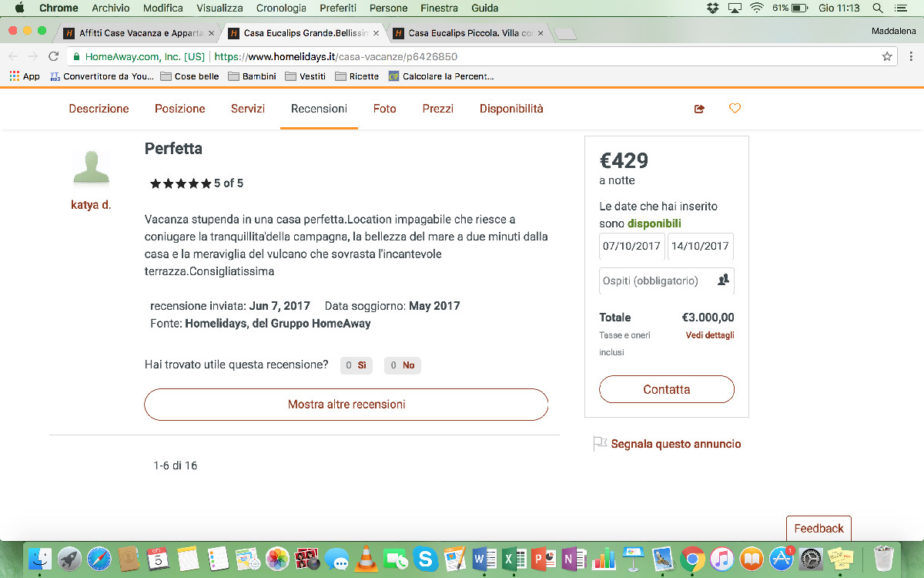This screenshot has height=578, width=924.
Task: Open Spotlight search magnifier in menu bar
Action: [x=877, y=8]
